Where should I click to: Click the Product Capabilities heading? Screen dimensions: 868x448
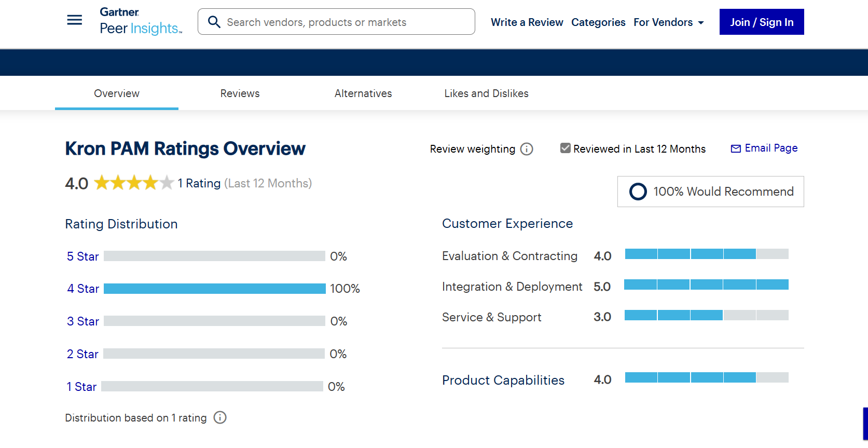coord(503,380)
